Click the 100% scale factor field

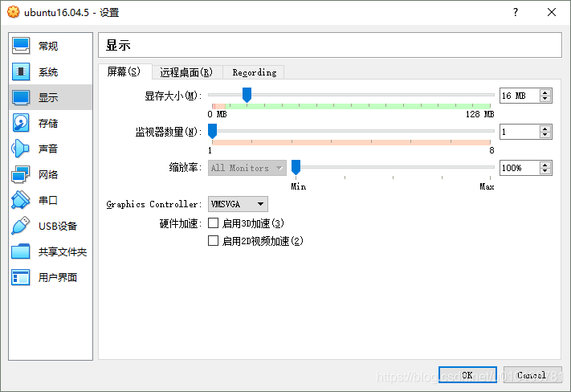click(520, 168)
